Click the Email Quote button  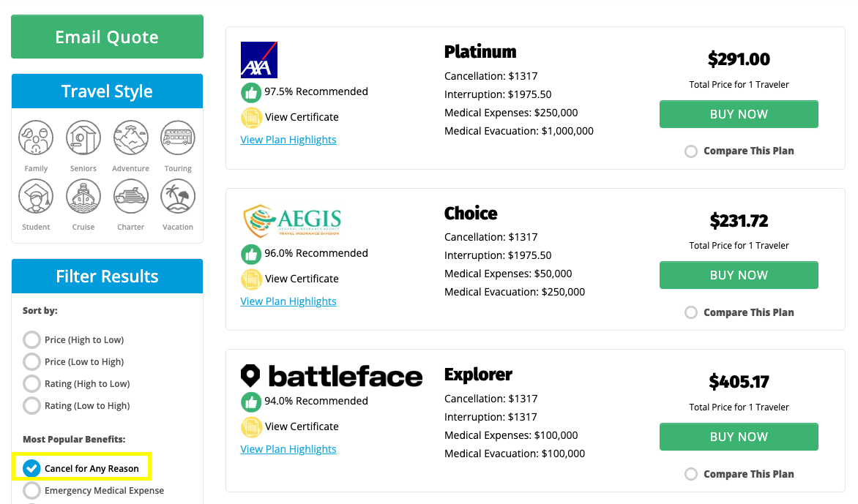107,37
